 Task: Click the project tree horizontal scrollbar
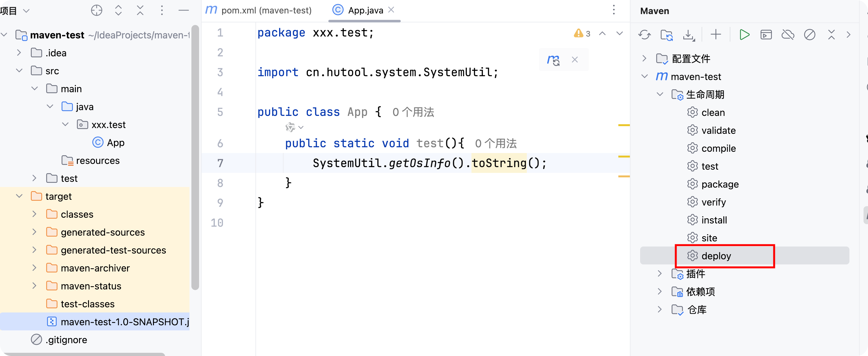click(83, 354)
